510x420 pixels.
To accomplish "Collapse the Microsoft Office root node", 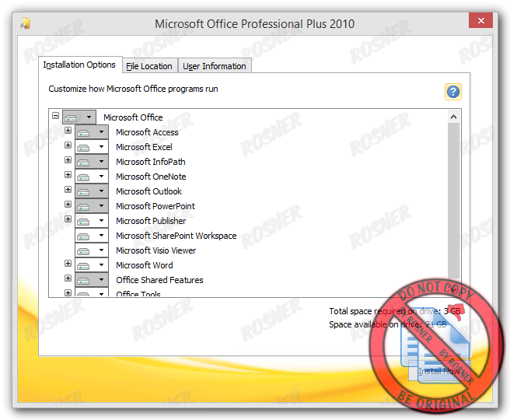I will pos(56,115).
